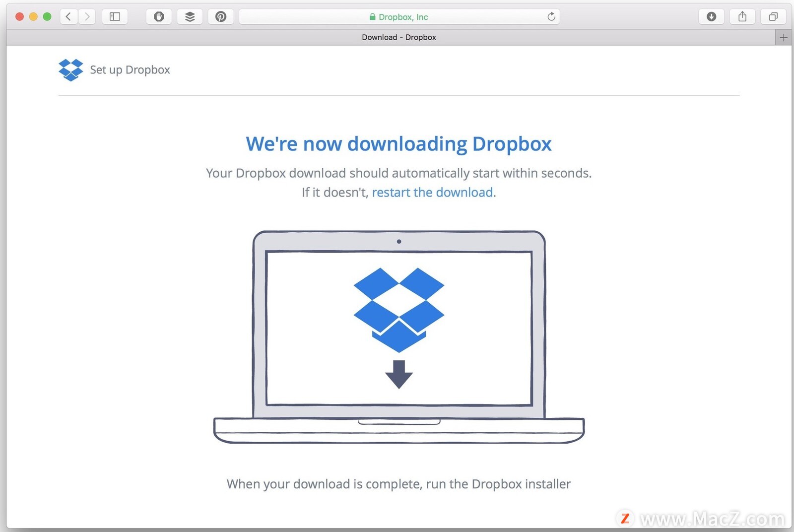Image resolution: width=794 pixels, height=532 pixels.
Task: Click the down arrow in the laptop illustration
Action: 399,374
